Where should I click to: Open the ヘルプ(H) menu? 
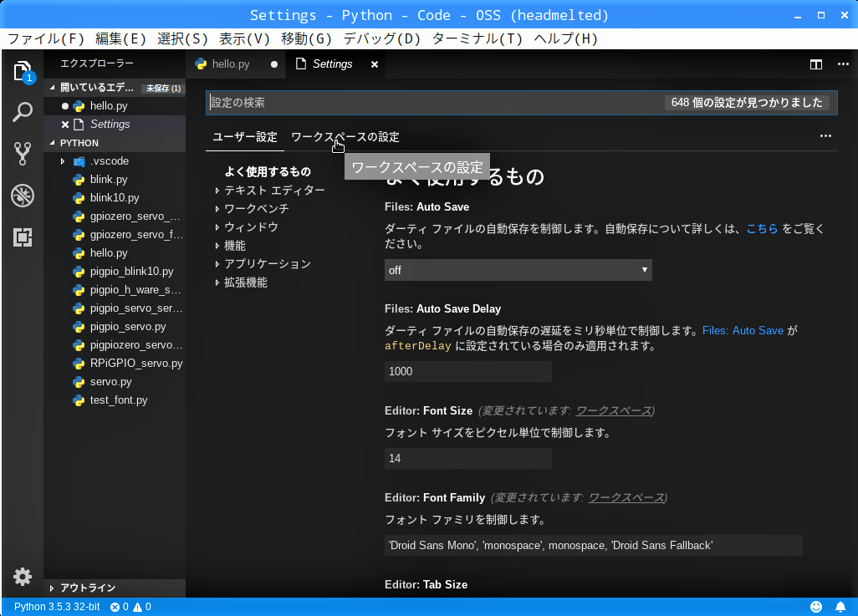pos(566,38)
